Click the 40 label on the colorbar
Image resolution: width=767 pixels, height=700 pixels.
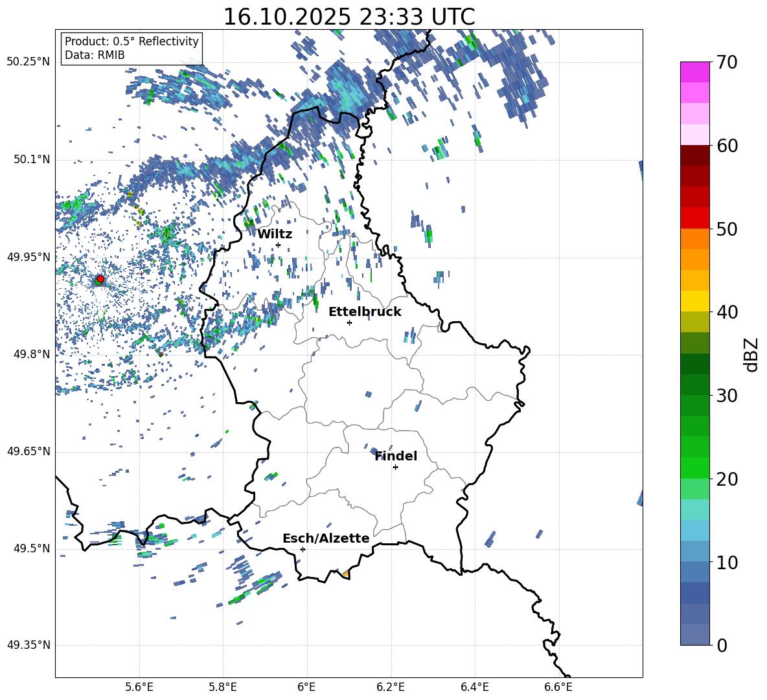(726, 312)
